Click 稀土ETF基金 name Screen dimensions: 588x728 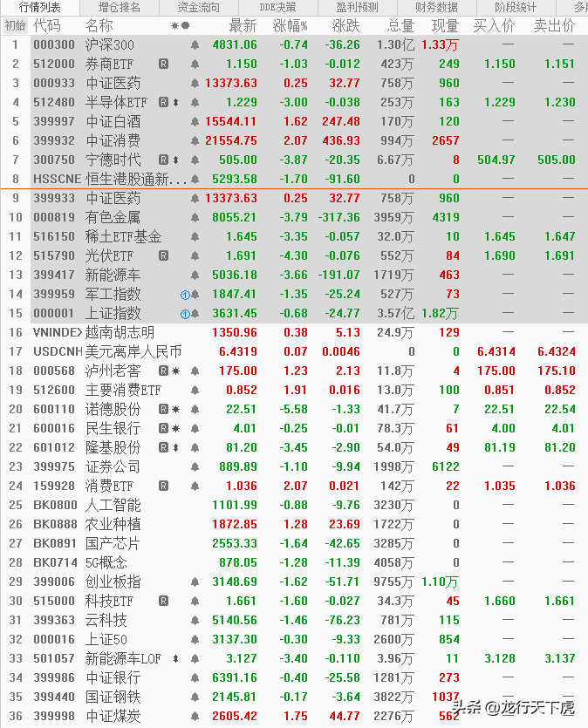point(123,237)
